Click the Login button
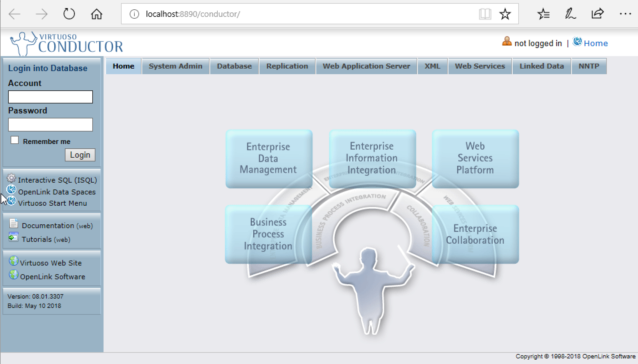 [80, 155]
